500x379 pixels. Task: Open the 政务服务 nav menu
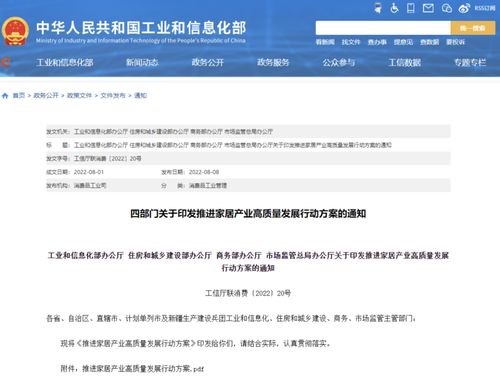273,62
